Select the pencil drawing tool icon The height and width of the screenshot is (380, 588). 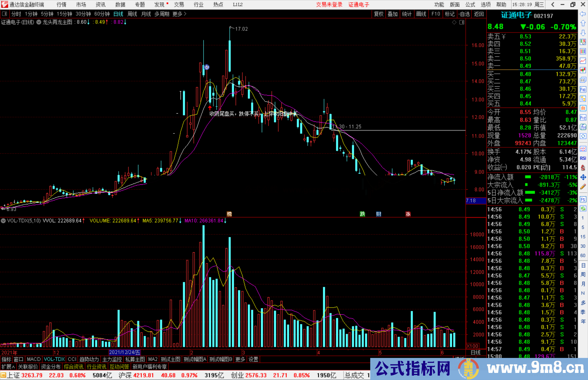(x=583, y=187)
